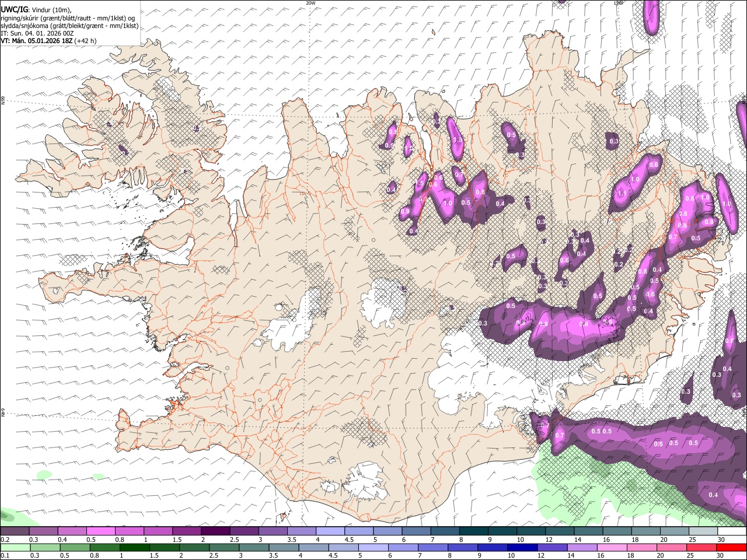
Task: Click the '3.5' label under the snow scale
Action: coord(292,540)
